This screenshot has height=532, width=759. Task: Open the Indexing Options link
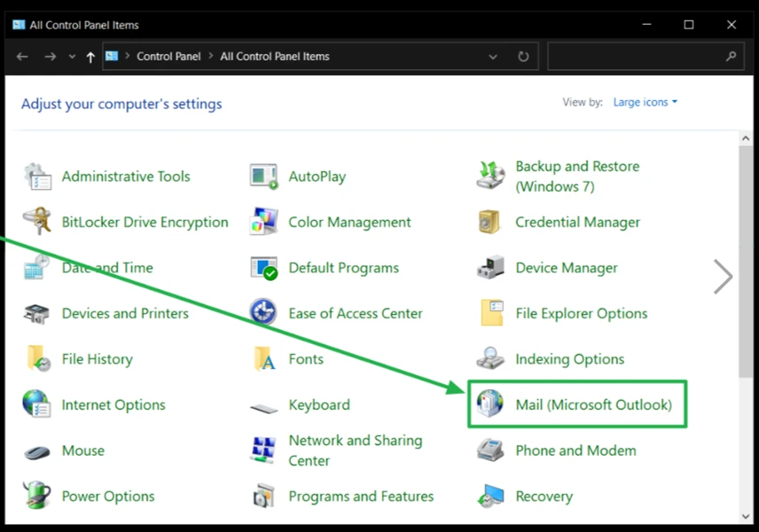(569, 359)
